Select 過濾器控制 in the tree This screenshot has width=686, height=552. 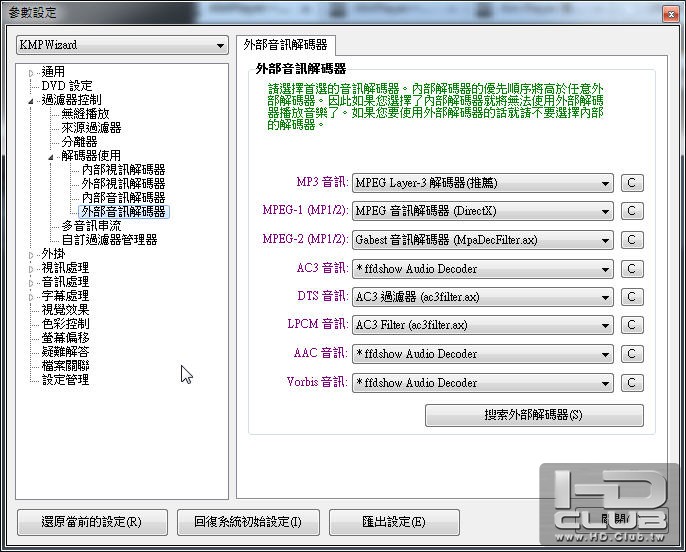click(71, 100)
